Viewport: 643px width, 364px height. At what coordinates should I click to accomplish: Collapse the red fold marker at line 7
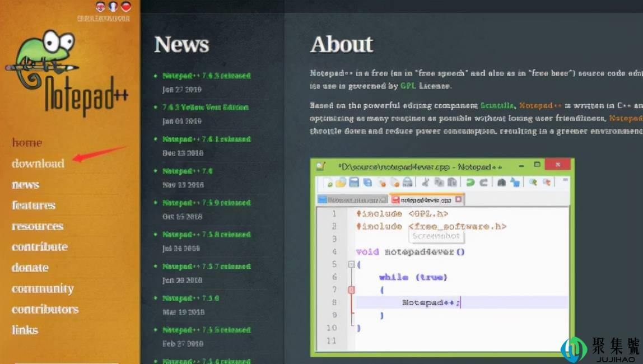coord(351,290)
